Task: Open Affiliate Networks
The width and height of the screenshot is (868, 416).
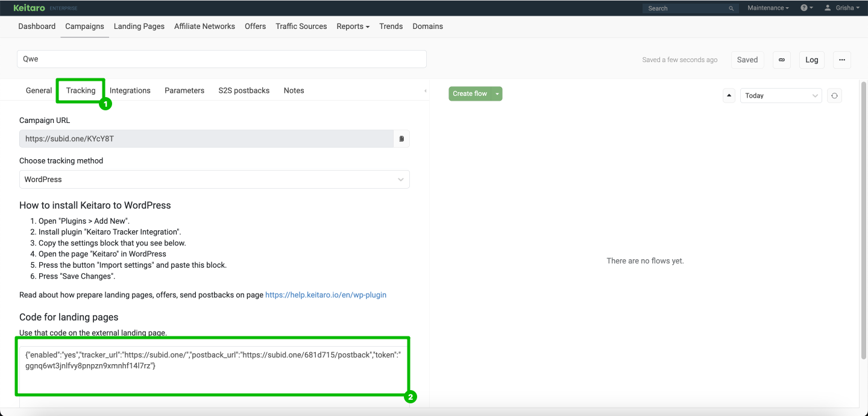Action: 204,27
